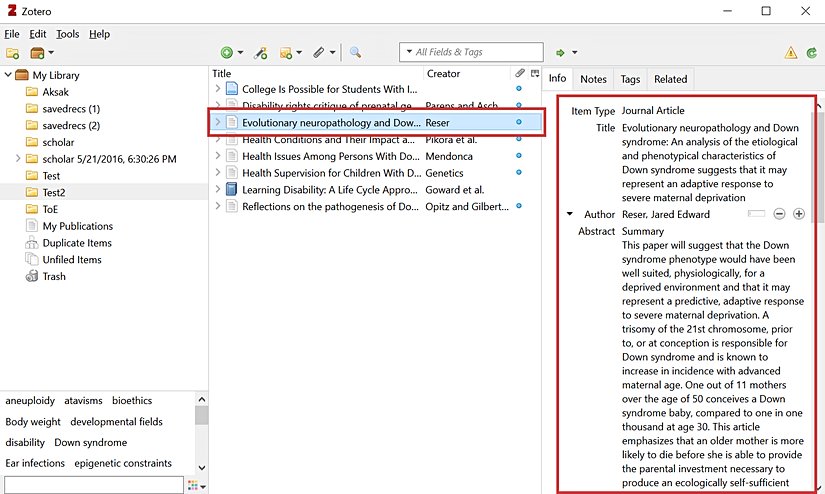Click the sync warning triangle icon
Screen dimensions: 825x494
[791, 53]
